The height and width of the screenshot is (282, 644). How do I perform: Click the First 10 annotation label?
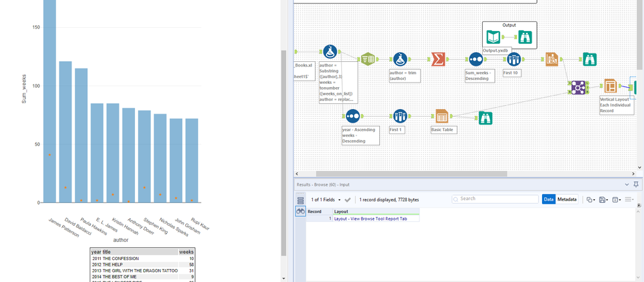(512, 73)
